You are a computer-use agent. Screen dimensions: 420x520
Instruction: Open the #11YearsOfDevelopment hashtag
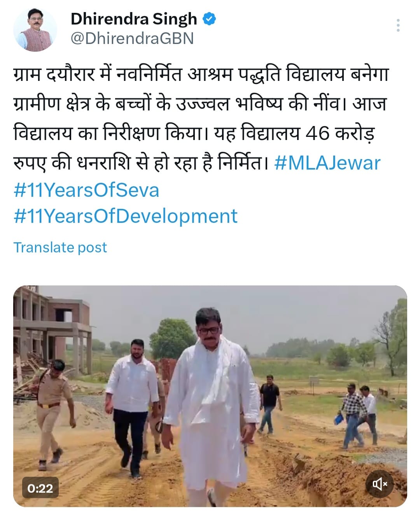click(x=125, y=216)
